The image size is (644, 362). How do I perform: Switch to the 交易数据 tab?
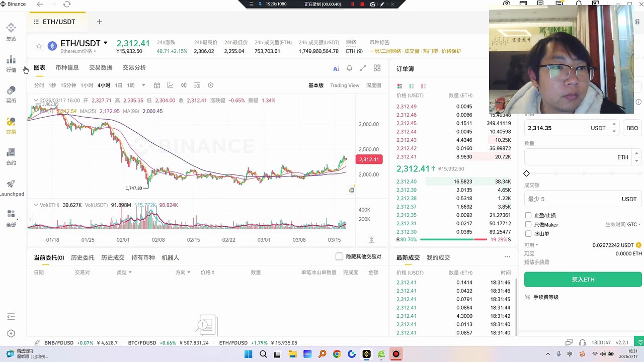(x=101, y=67)
